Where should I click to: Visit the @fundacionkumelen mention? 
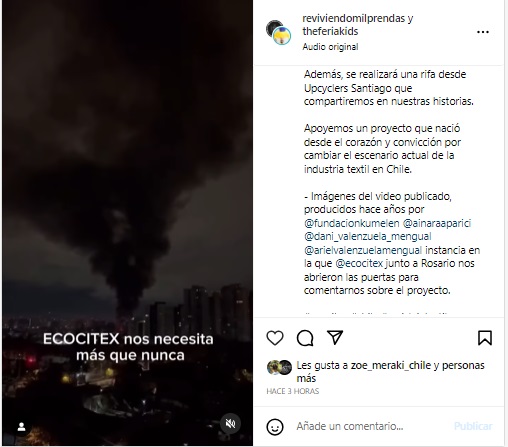tap(351, 223)
